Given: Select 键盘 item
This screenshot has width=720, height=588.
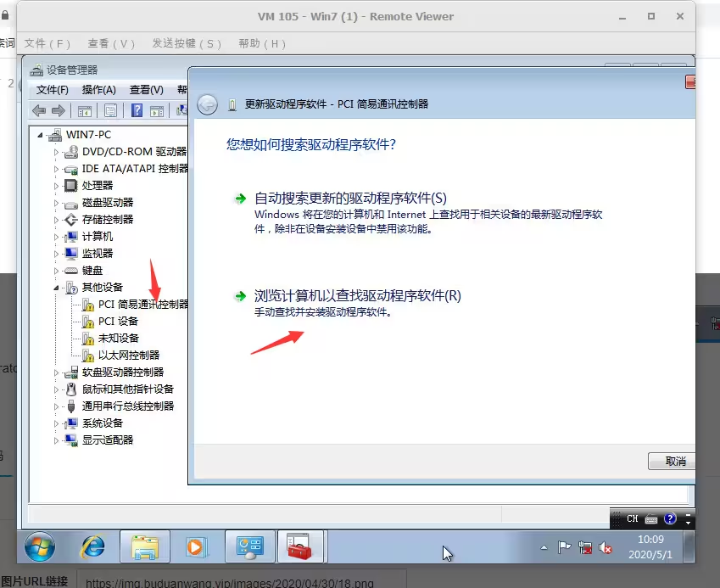Looking at the screenshot, I should [x=92, y=271].
